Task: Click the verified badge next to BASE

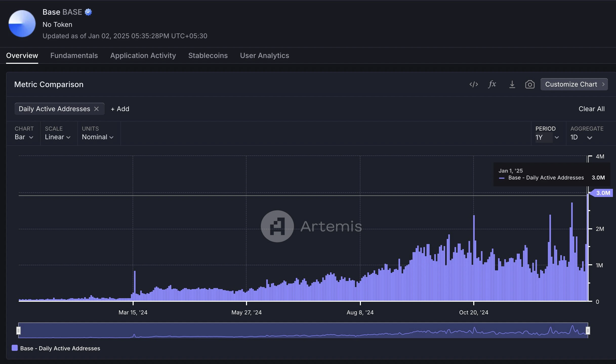Action: (88, 12)
